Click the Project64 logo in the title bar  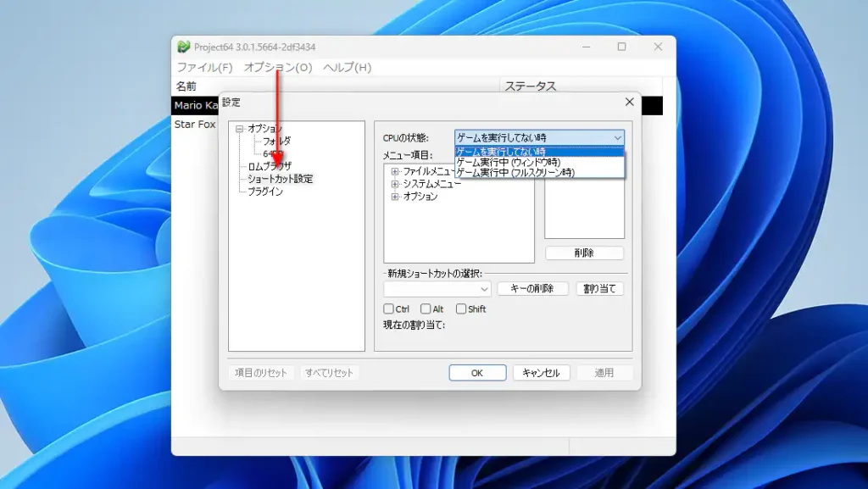tap(183, 47)
